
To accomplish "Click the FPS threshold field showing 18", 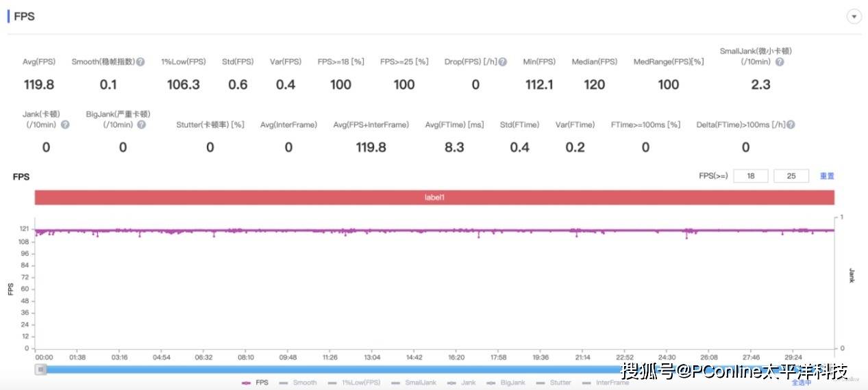I will 750,176.
